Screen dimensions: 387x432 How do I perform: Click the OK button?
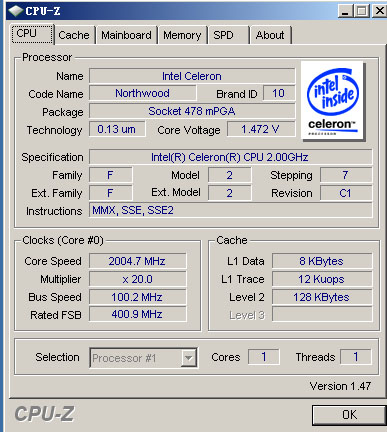pyautogui.click(x=349, y=415)
